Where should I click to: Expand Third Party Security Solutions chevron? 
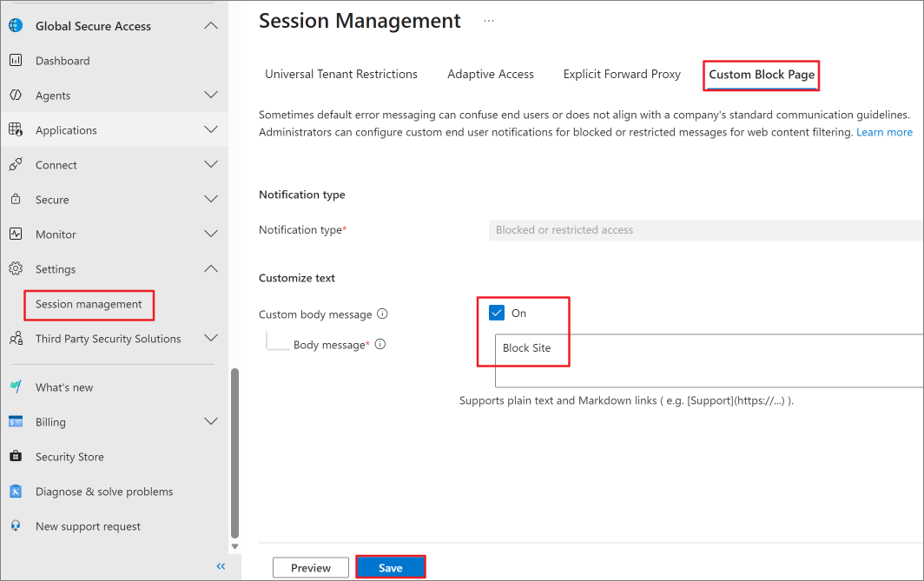click(x=210, y=338)
